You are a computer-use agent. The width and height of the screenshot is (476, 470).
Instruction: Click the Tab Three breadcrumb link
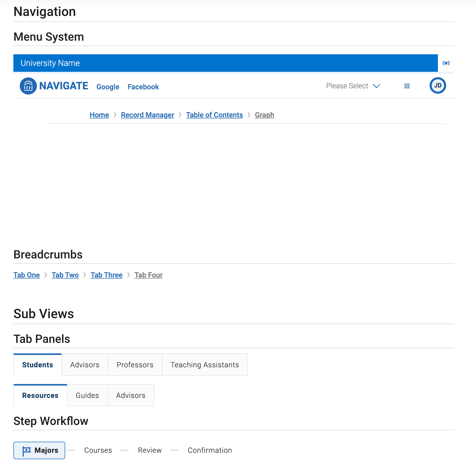106,275
